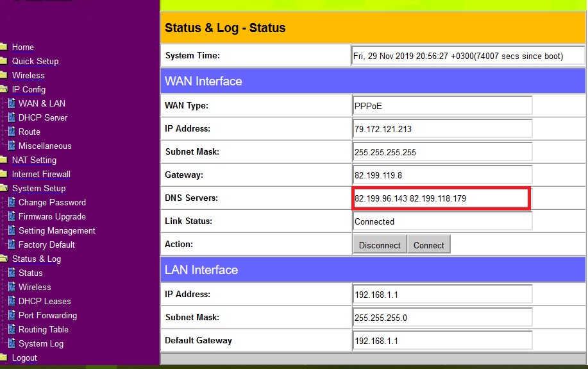Click the NAT Setting folder icon
The width and height of the screenshot is (588, 369).
3,160
